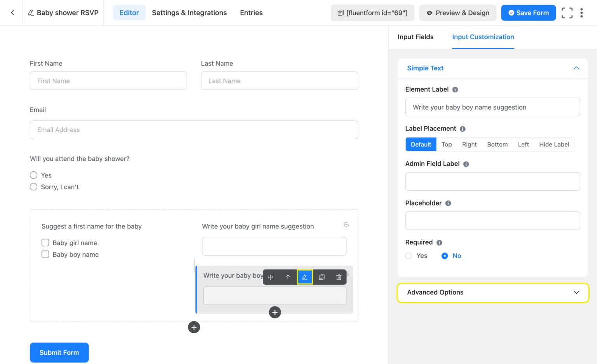Select the Yes radio for attending the shower
Image resolution: width=597 pixels, height=364 pixels.
33,175
